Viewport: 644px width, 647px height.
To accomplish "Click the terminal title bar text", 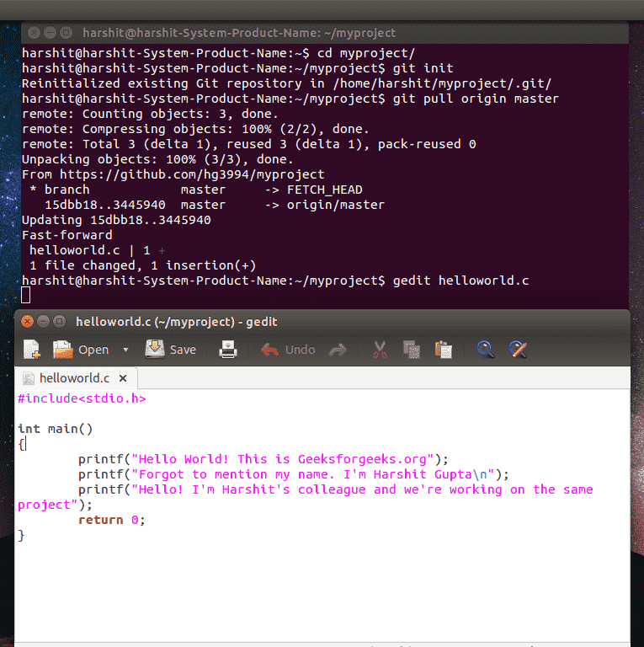I will (x=239, y=33).
